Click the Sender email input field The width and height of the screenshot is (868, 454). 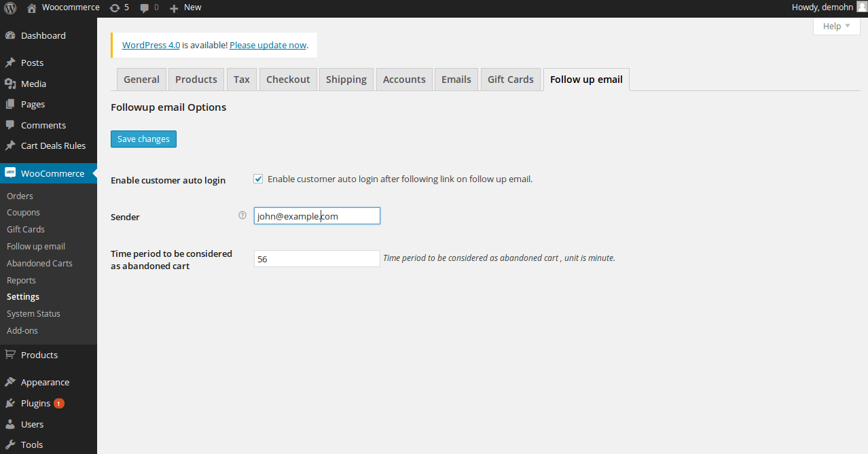click(x=317, y=216)
